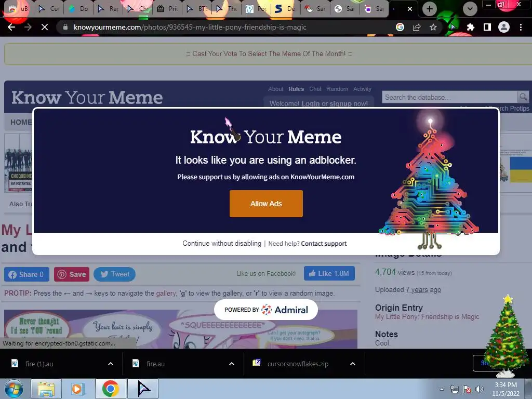Toggle the Chrome side panel icon
Screen dimensions: 532x399
[x=487, y=27]
